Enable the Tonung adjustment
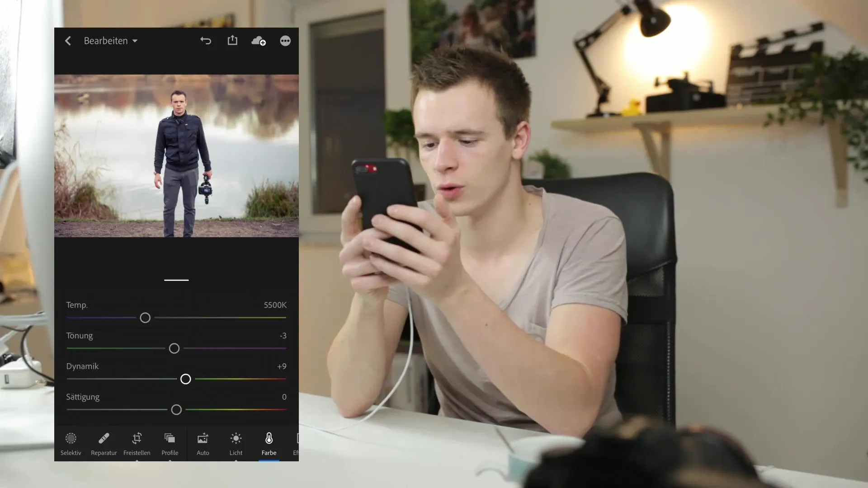 79,335
